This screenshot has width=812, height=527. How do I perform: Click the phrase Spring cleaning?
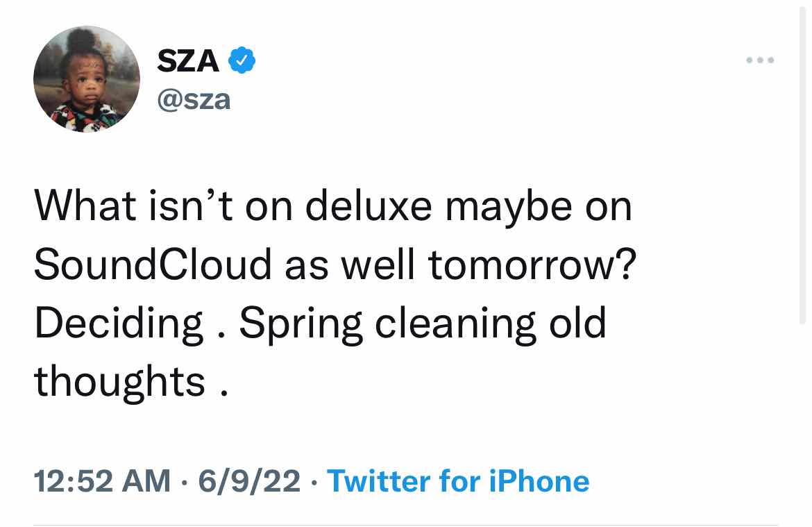tap(387, 323)
